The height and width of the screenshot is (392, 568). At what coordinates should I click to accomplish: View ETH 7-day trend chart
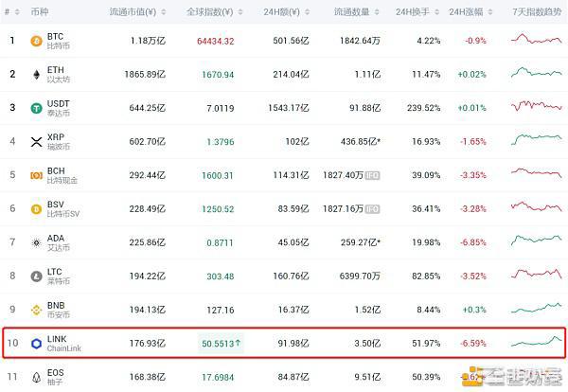click(x=536, y=72)
